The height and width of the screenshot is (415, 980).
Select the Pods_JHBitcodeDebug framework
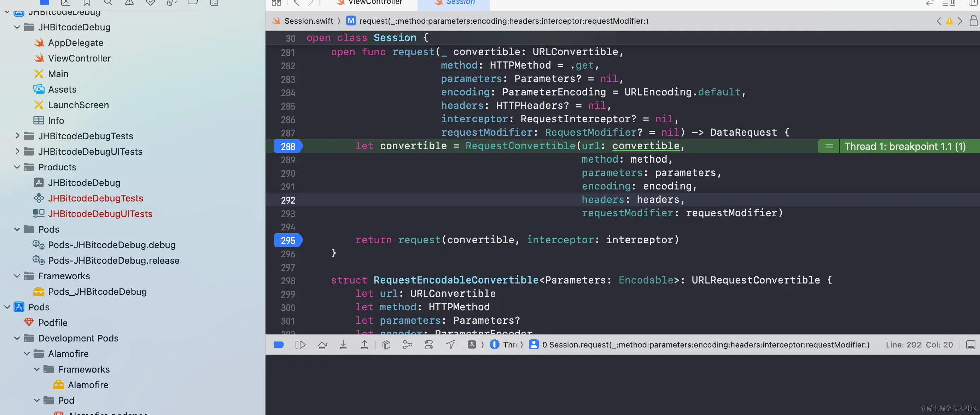tap(97, 291)
